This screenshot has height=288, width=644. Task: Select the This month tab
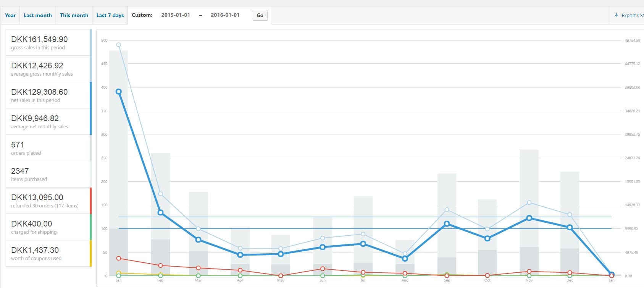(74, 15)
